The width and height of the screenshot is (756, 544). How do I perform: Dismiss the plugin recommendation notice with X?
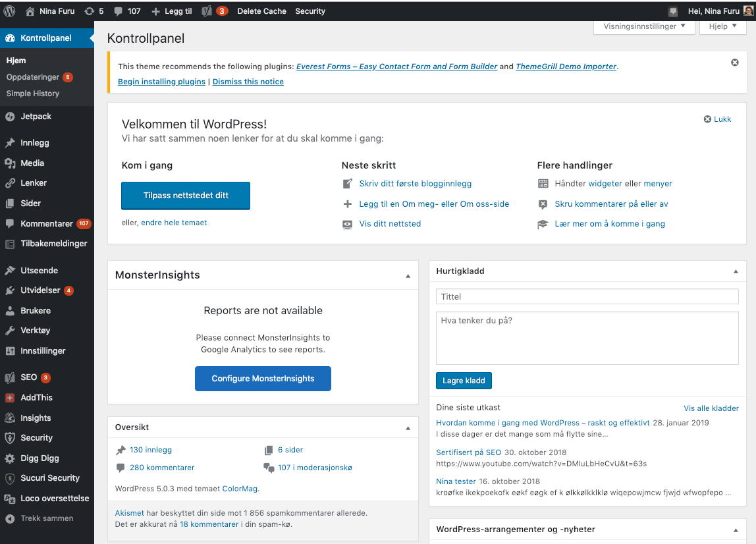click(735, 62)
